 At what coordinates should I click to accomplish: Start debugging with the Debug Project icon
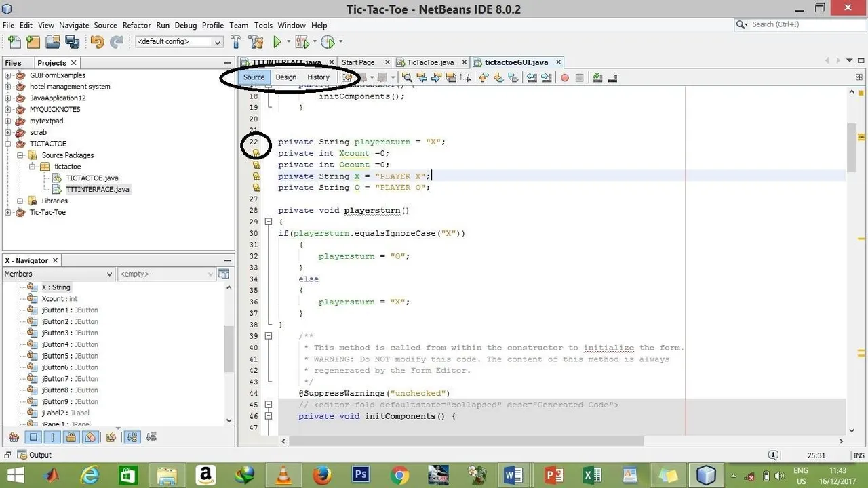(x=301, y=42)
